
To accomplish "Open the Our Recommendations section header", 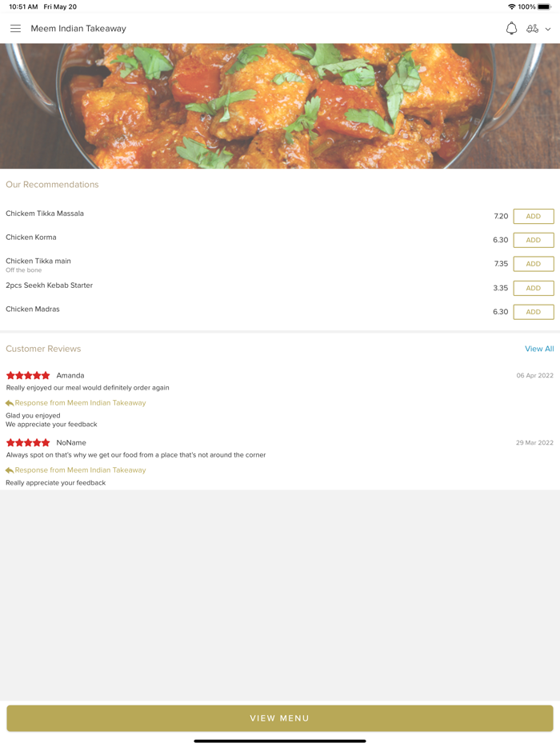I will point(52,184).
